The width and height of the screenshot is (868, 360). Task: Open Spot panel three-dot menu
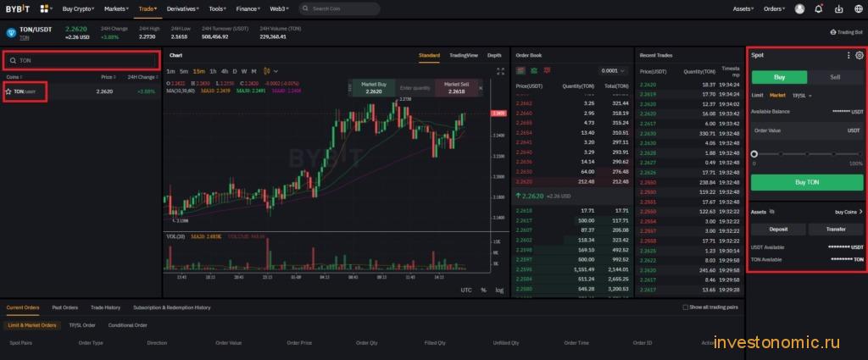(849, 55)
